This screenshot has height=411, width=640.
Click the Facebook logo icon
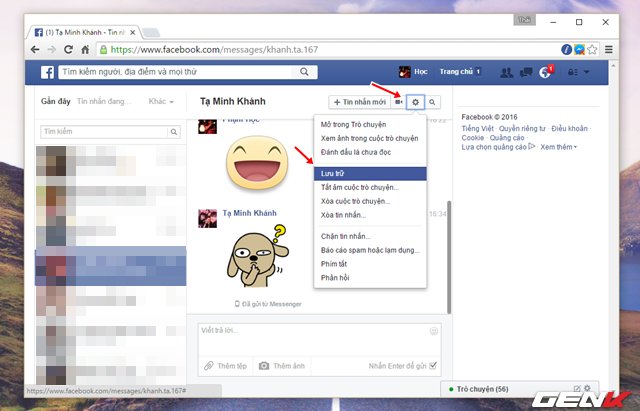coord(46,72)
